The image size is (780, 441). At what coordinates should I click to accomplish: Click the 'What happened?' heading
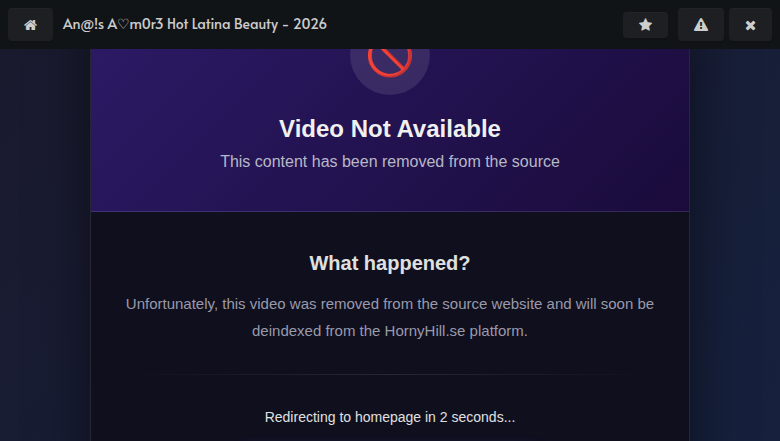(x=389, y=263)
